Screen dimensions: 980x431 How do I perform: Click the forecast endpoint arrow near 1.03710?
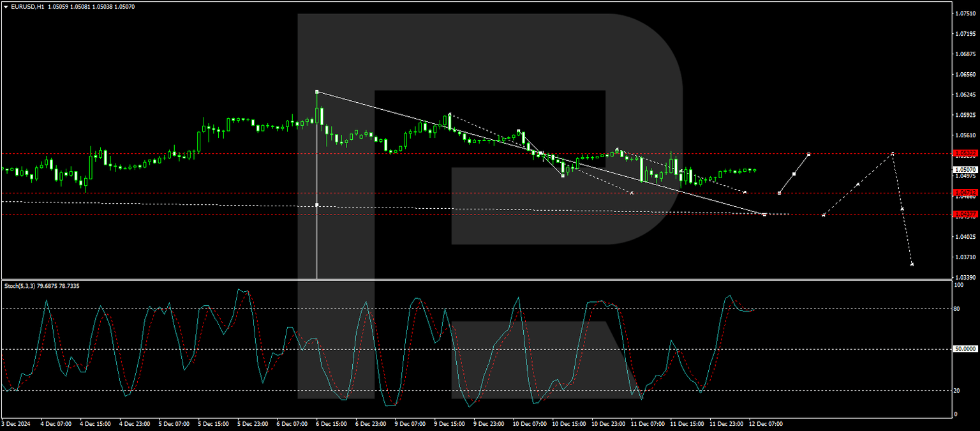911,263
